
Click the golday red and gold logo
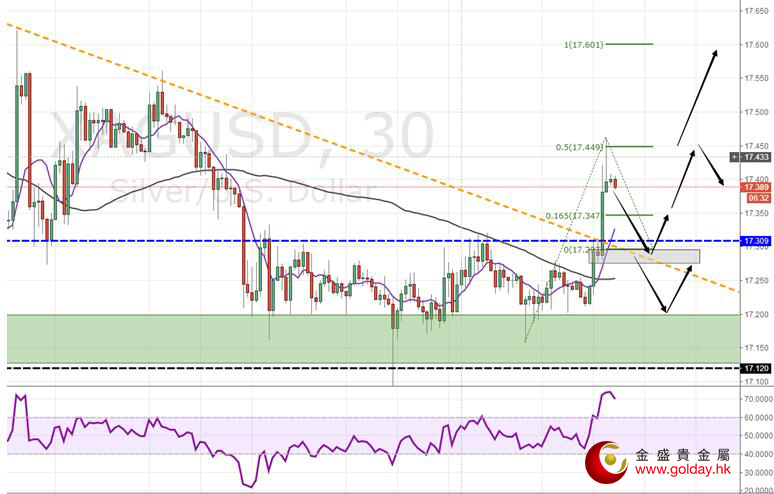click(606, 463)
